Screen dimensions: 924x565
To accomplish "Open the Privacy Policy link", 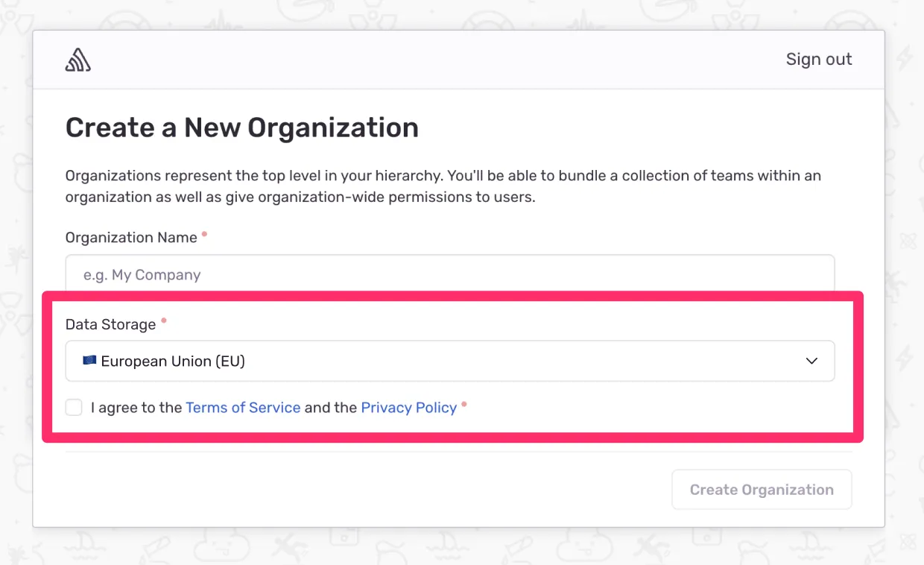I will [x=408, y=407].
